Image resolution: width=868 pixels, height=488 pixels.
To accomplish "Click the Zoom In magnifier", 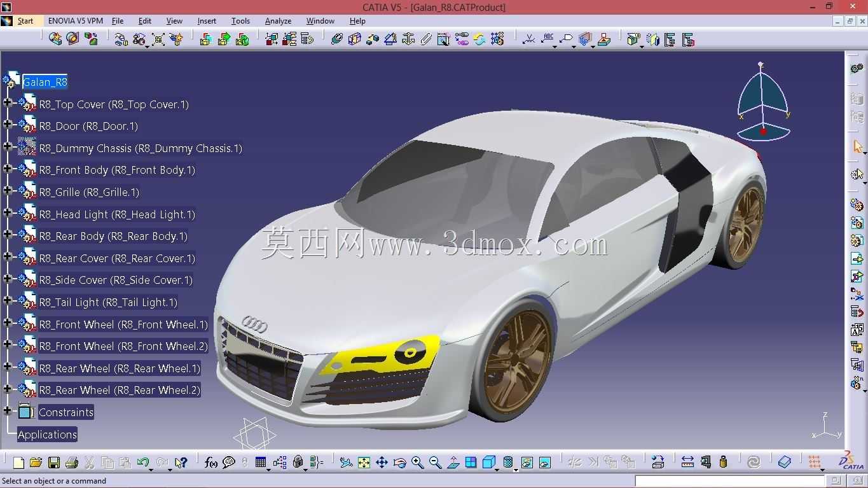I will (417, 463).
